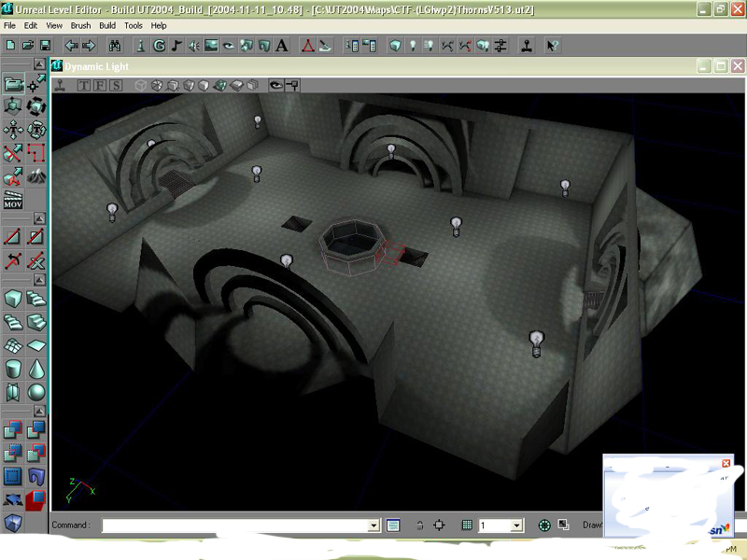Open the Texture browser
Screen dimensions: 747x560
[210, 44]
